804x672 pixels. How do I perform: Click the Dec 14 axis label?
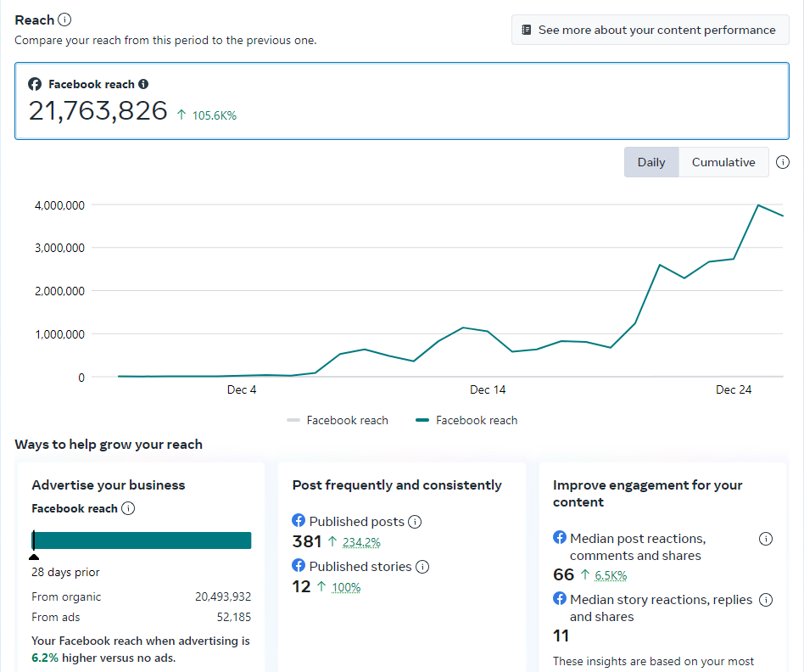coord(488,389)
